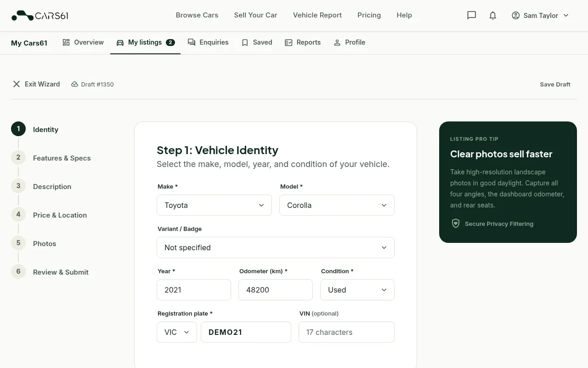
Task: Click the My listings car icon
Action: click(120, 42)
